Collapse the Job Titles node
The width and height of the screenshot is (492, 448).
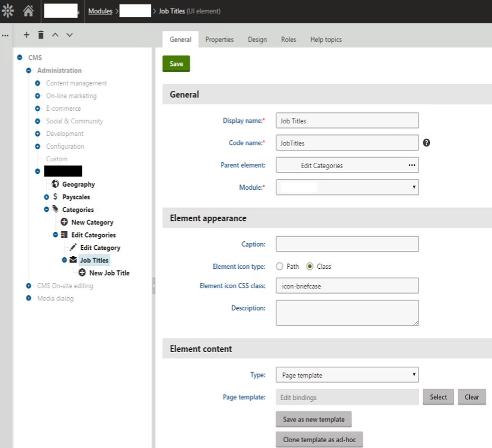click(x=64, y=260)
